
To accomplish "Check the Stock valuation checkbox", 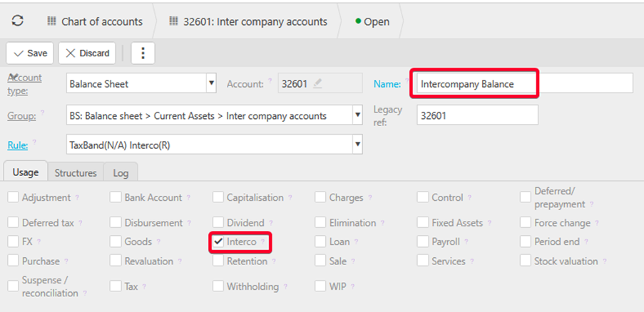I will point(525,261).
